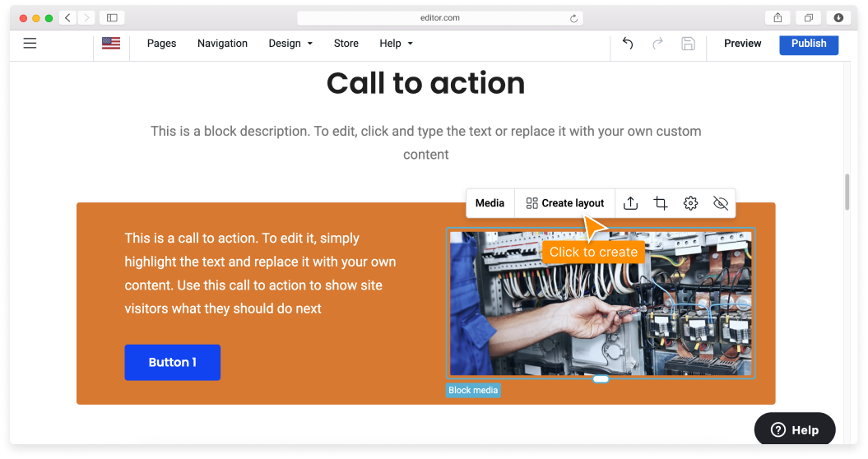
Task: Toggle the browser sidebar
Action: [112, 18]
